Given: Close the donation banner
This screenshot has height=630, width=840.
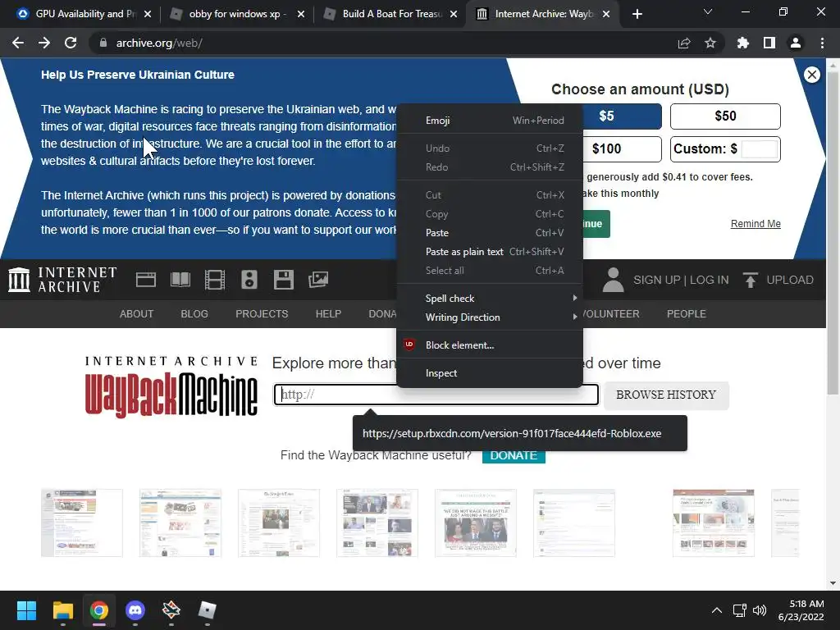Looking at the screenshot, I should click(x=812, y=75).
